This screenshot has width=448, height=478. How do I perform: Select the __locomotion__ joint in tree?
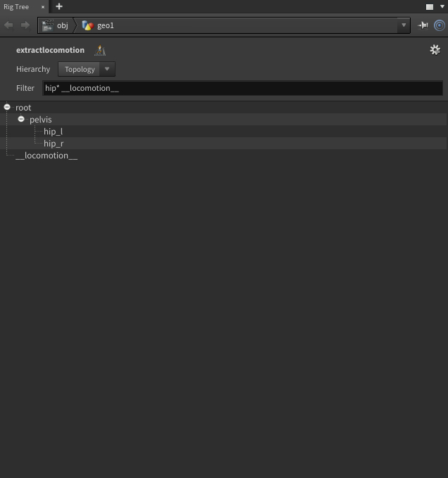pyautogui.click(x=46, y=156)
